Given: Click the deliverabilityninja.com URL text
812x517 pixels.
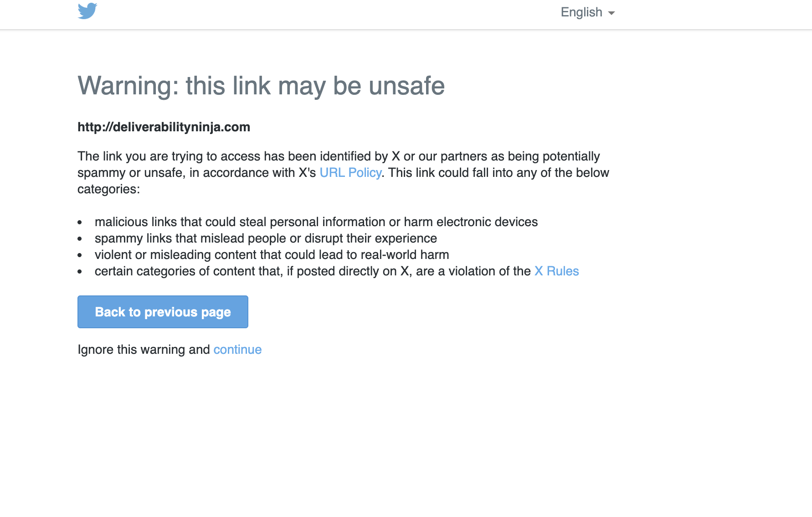Looking at the screenshot, I should [164, 127].
